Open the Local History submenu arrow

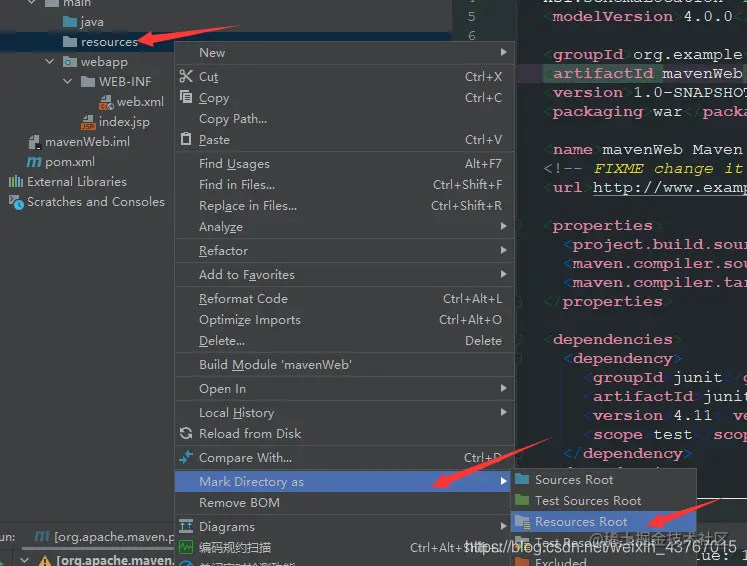tap(504, 412)
